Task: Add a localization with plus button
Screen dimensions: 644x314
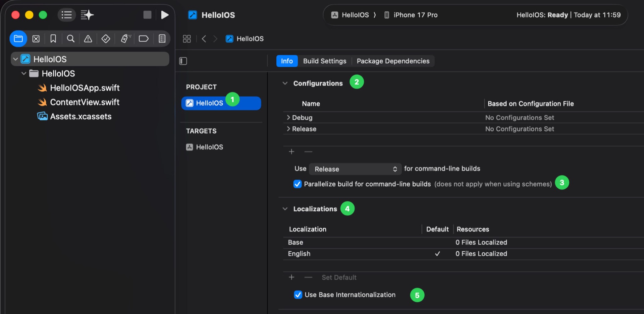Action: pos(291,277)
